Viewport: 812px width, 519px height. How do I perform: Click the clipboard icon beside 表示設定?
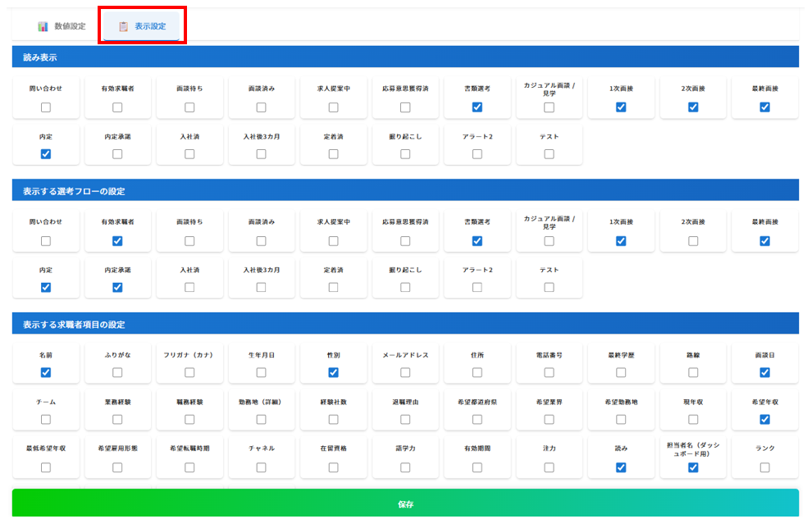tap(123, 26)
